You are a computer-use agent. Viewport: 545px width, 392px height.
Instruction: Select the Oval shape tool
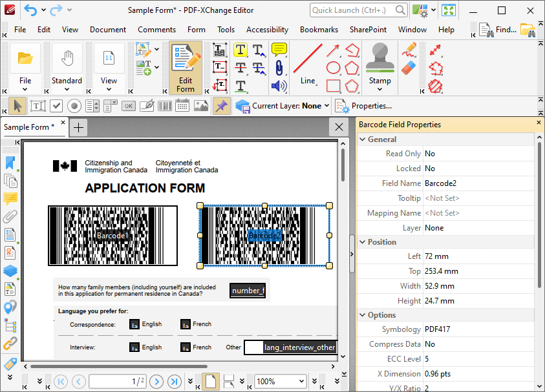click(x=333, y=68)
